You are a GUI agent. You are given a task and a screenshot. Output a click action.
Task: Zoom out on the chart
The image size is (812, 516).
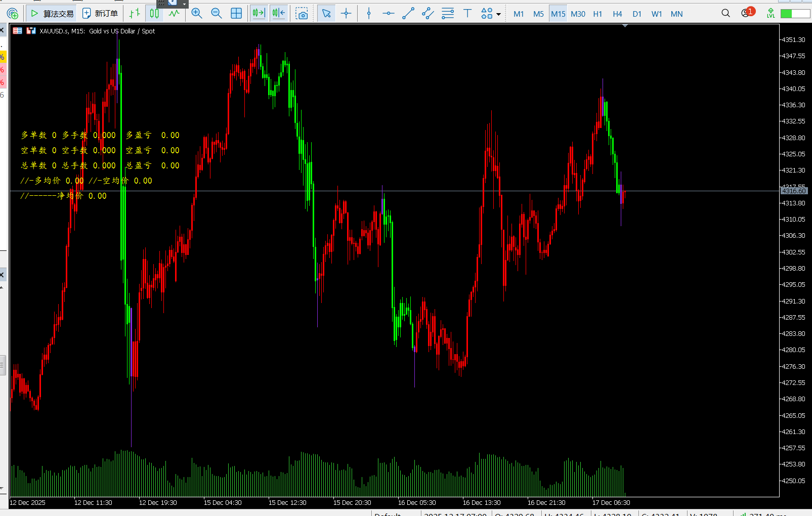(x=217, y=14)
